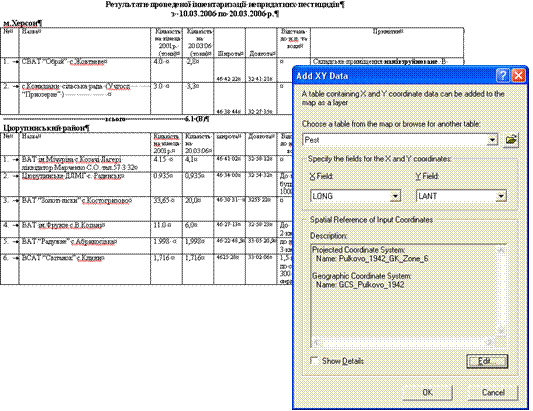Click the Pulkovo_1942_GK_Zone_6 name text
The image size is (533, 411).
coord(383,259)
